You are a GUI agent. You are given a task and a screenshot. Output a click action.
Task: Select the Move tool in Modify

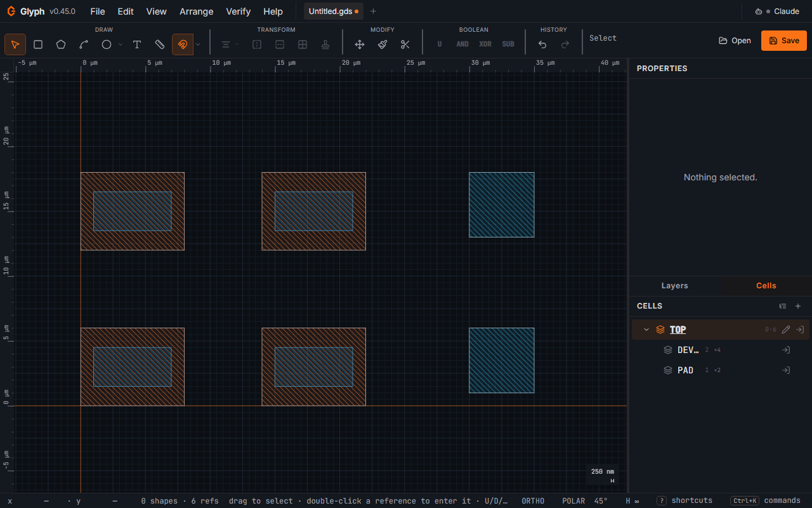click(x=360, y=44)
